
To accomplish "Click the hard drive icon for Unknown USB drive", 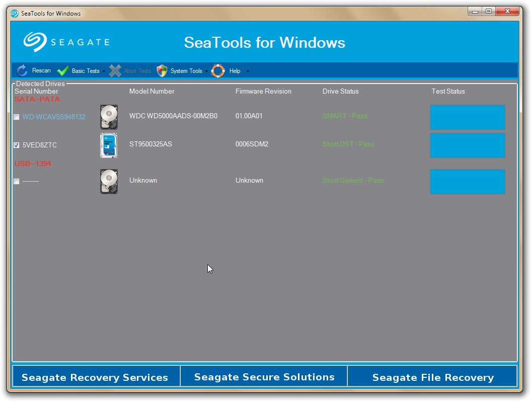I will point(109,182).
